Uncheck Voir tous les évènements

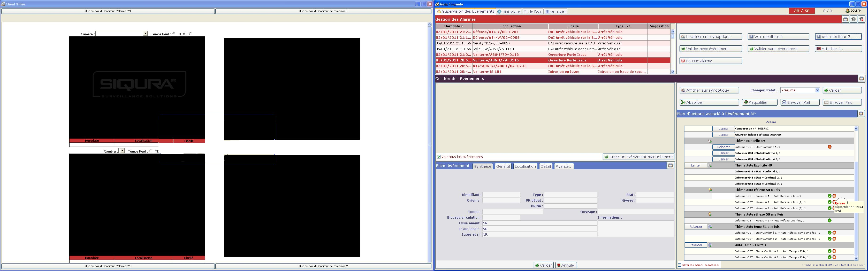click(x=439, y=157)
